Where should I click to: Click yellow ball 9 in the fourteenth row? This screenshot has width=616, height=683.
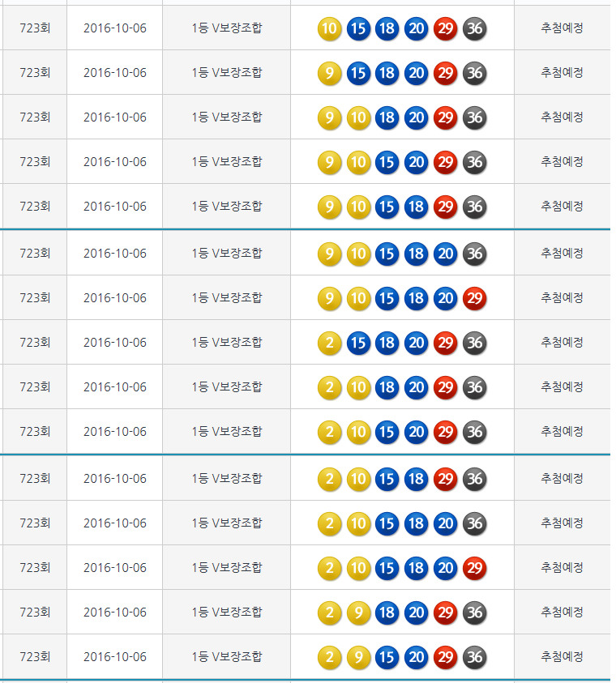click(358, 613)
